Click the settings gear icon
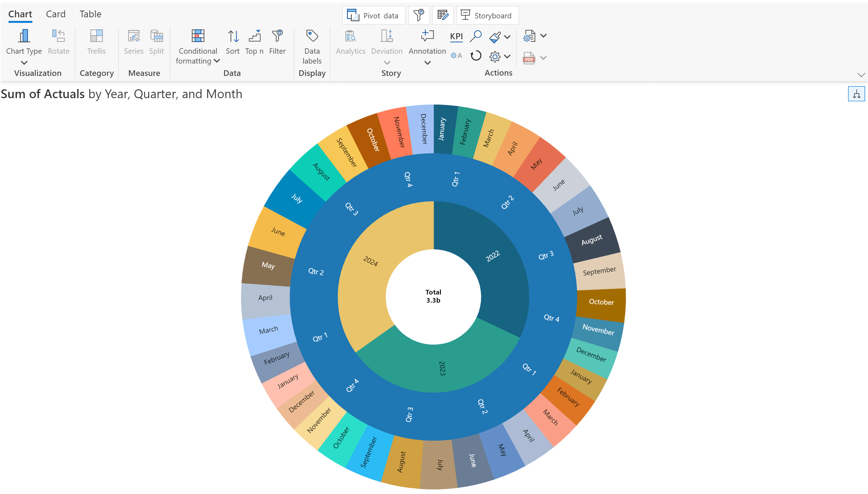Viewport: 868px width, 494px height. [495, 56]
